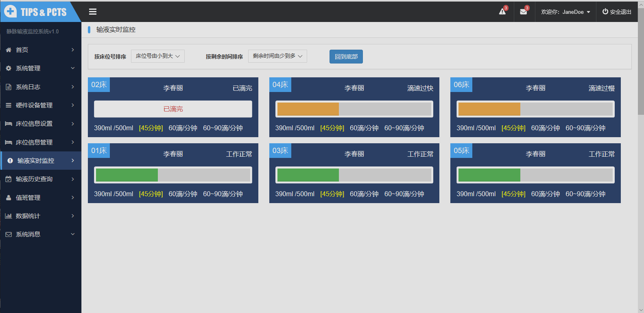This screenshot has height=313, width=644.
Task: Toggle the hamburger sidebar menu icon
Action: pyautogui.click(x=93, y=12)
